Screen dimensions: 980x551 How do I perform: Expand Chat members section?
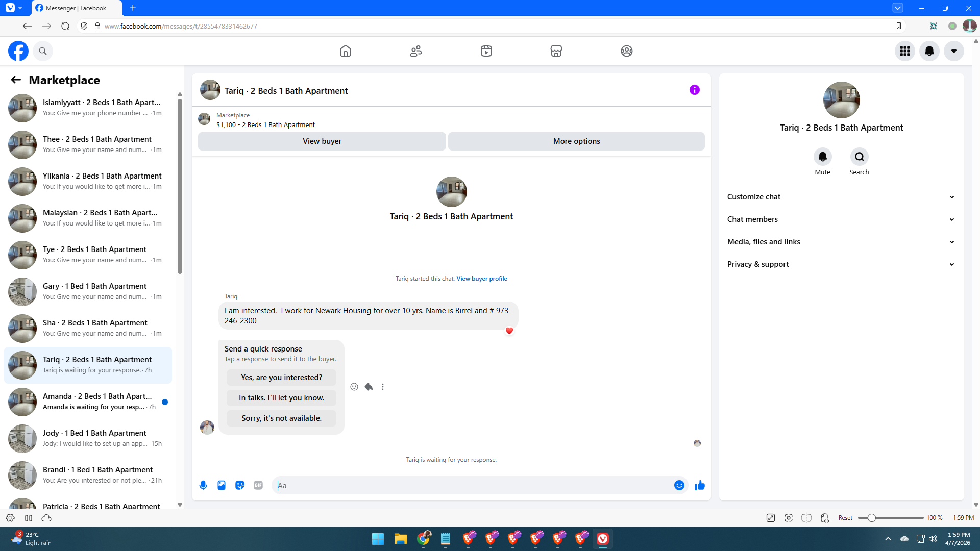click(841, 219)
